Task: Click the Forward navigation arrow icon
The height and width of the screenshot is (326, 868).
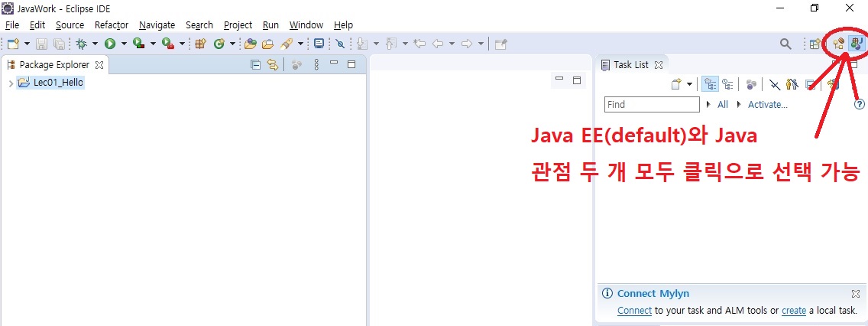Action: click(467, 44)
